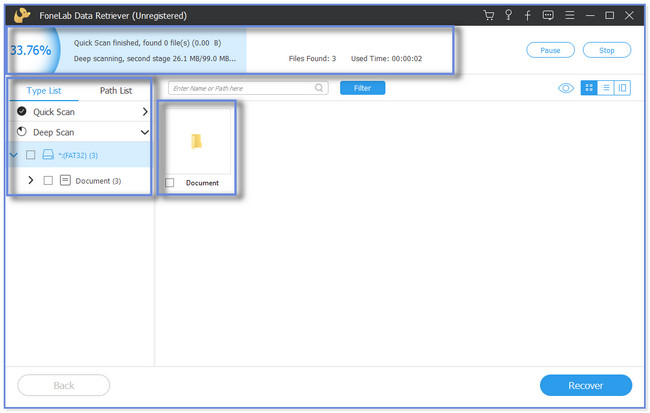Viewport: 650px width, 413px height.
Task: Switch to the Path List tab
Action: 116,90
